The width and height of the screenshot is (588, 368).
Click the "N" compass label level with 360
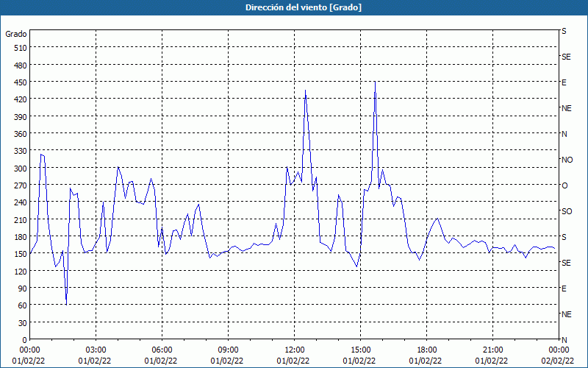coord(564,134)
